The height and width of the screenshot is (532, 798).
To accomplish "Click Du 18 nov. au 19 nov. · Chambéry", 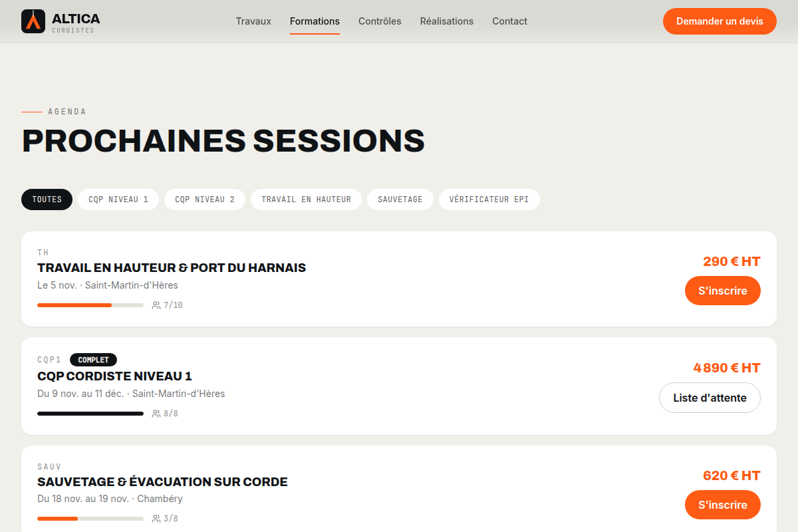I will tap(110, 499).
